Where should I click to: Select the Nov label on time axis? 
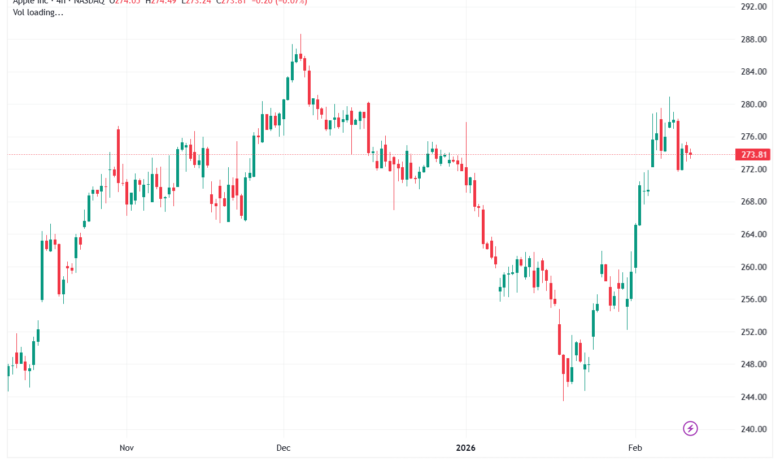[126, 447]
